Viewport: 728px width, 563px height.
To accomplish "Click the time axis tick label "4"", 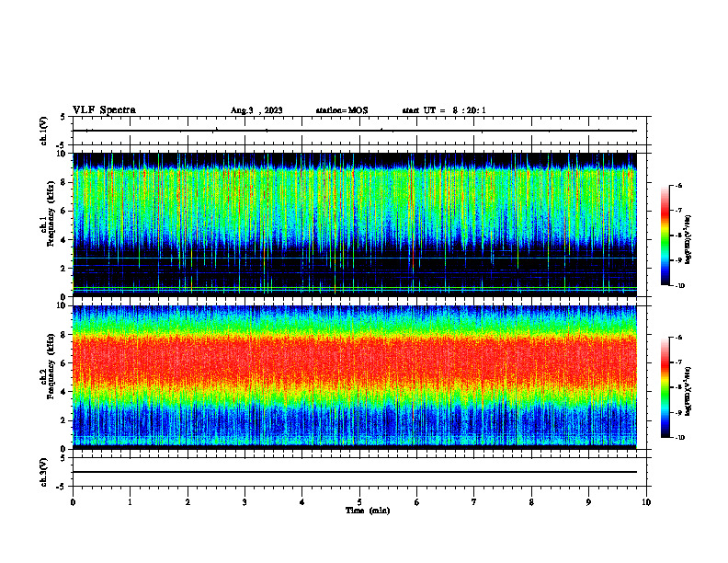I will point(302,502).
